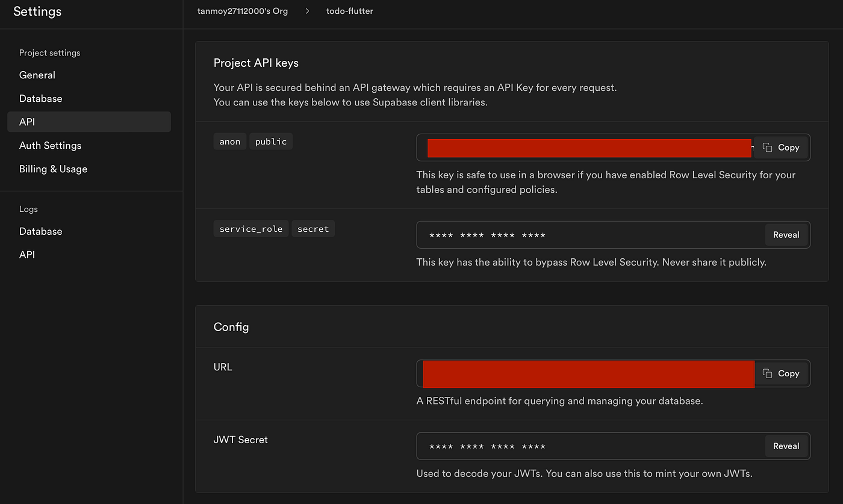Click the anon tag label
The image size is (843, 504).
[x=230, y=142]
